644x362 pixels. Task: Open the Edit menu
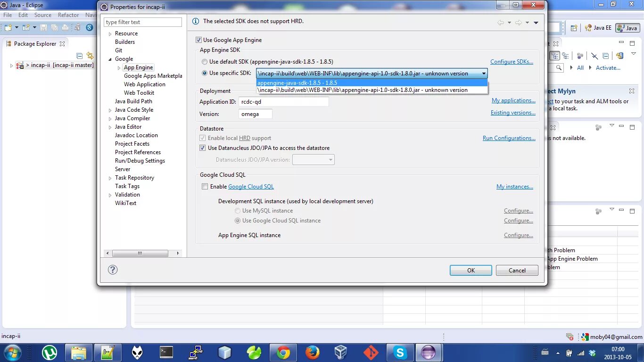tap(23, 15)
